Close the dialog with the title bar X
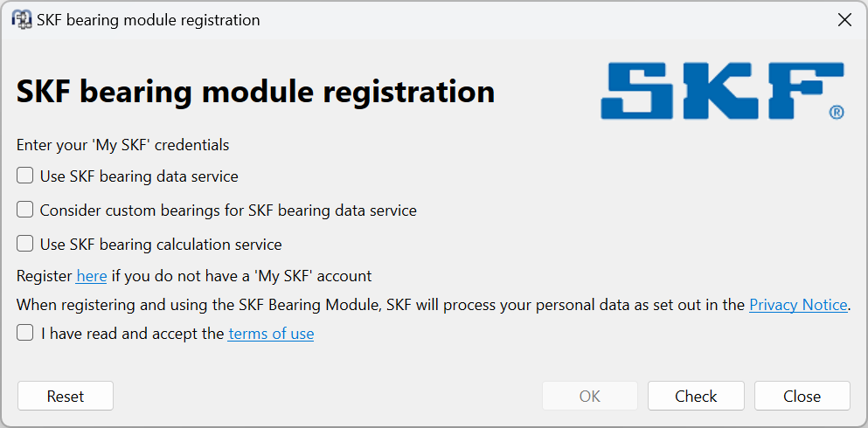The height and width of the screenshot is (428, 868). click(x=844, y=20)
